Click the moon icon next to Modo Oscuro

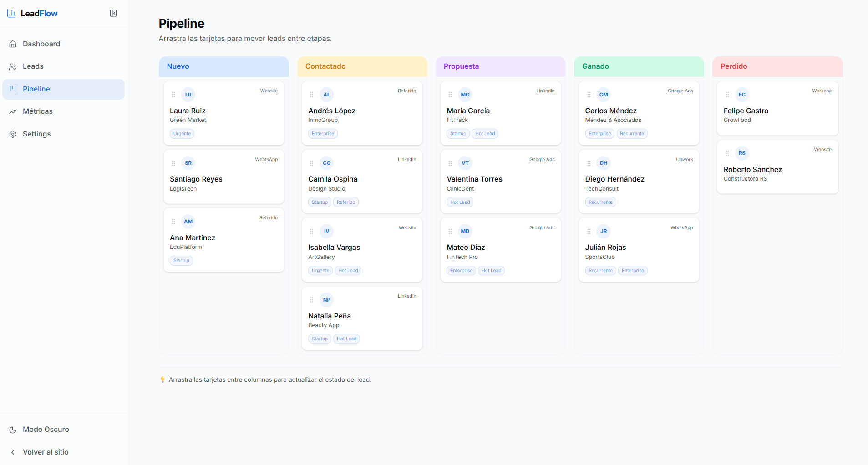click(13, 430)
